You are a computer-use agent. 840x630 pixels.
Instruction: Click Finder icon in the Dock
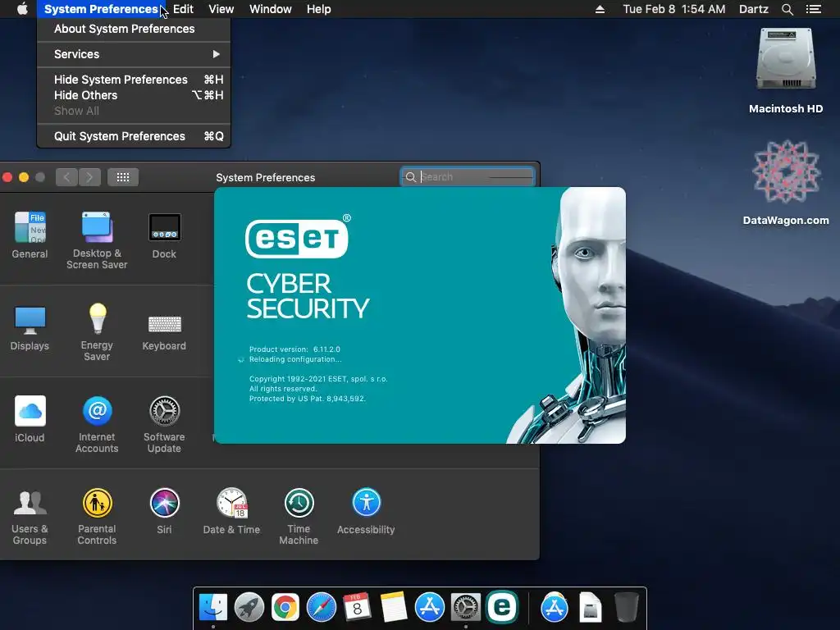pyautogui.click(x=213, y=608)
